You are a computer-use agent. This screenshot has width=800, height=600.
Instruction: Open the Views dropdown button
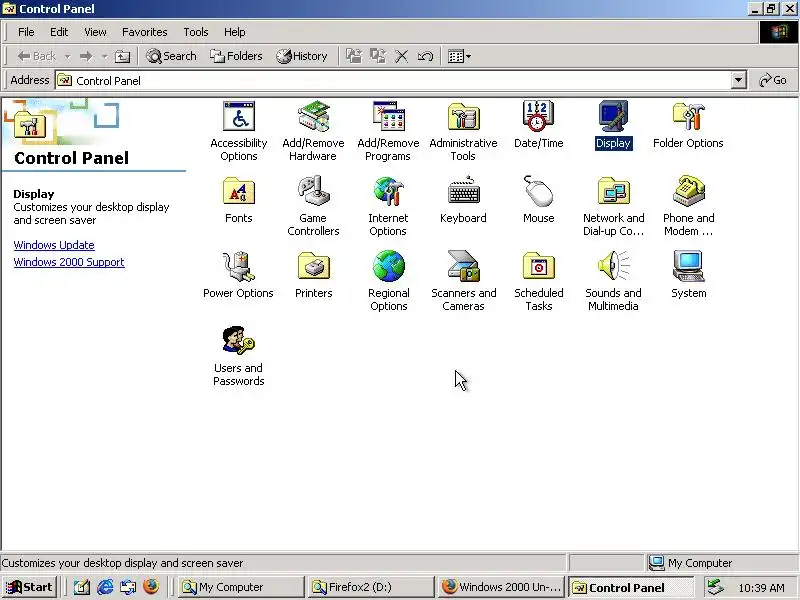[459, 56]
